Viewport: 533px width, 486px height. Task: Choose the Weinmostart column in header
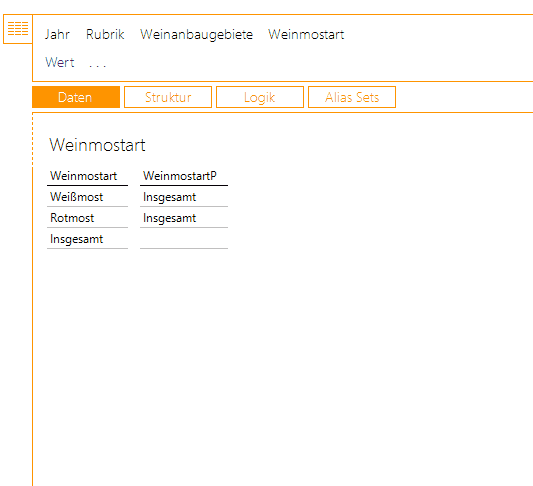pyautogui.click(x=306, y=34)
